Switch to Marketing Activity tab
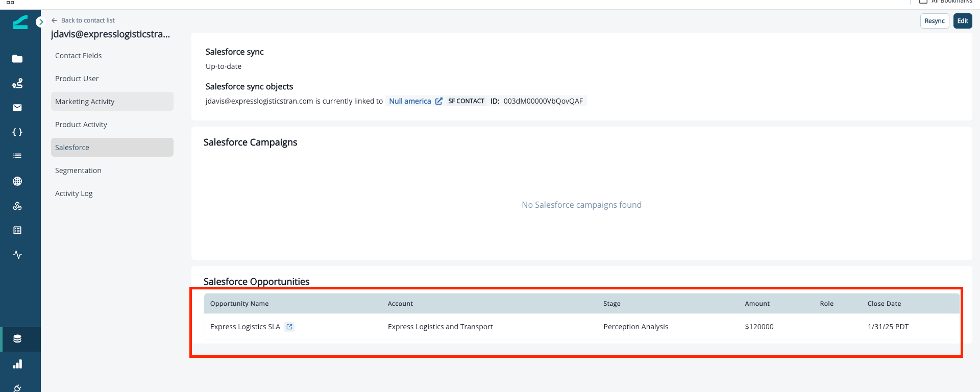The height and width of the screenshot is (392, 980). 112,102
